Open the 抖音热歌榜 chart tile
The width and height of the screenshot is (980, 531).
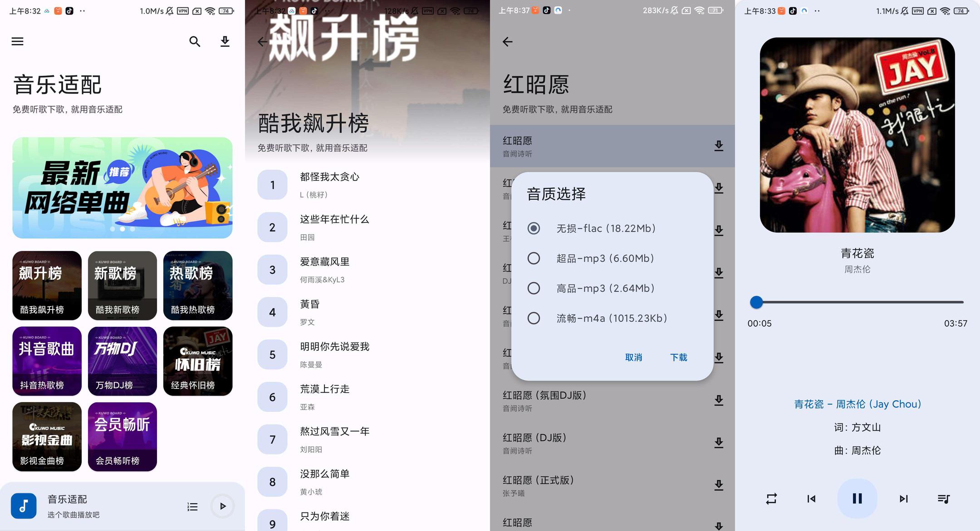coord(47,361)
